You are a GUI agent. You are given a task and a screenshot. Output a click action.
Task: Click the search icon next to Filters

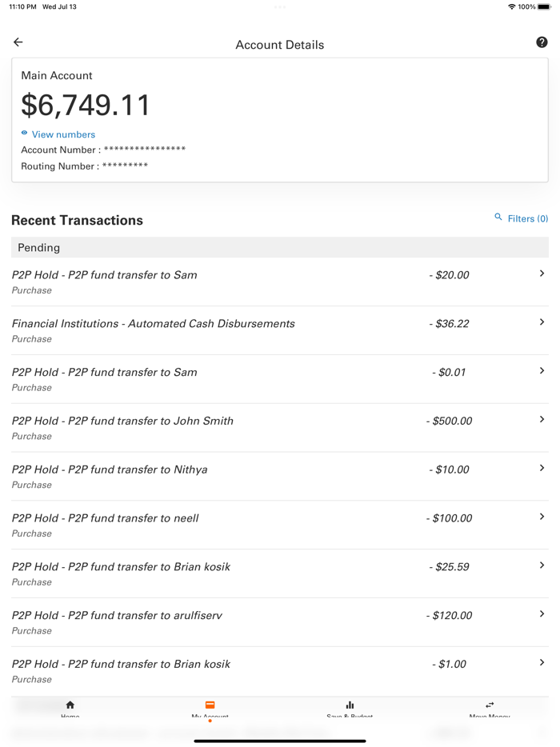tap(498, 218)
